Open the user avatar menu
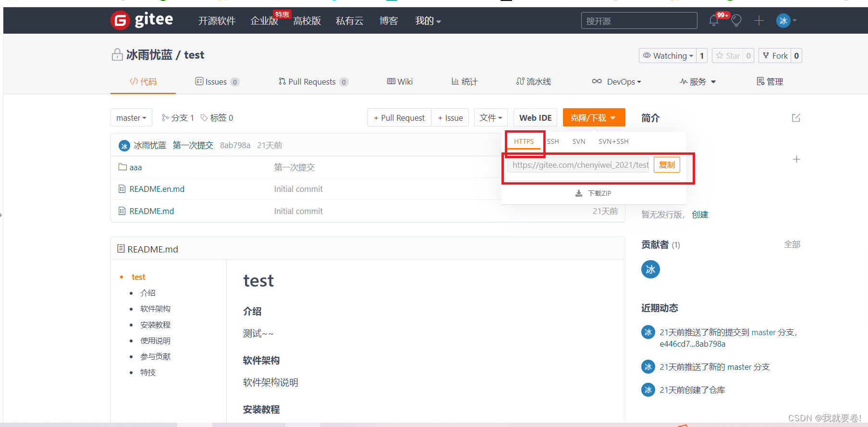The height and width of the screenshot is (427, 868). coord(786,20)
